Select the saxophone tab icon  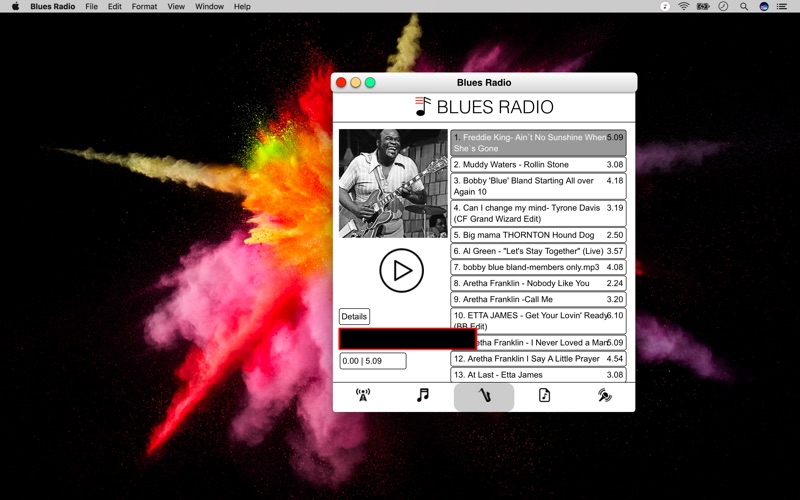[484, 396]
